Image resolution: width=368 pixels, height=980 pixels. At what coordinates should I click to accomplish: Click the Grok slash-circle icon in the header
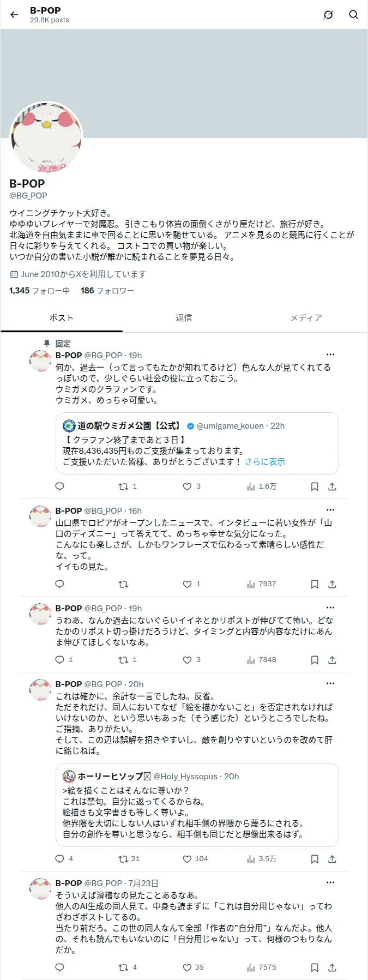pos(328,15)
